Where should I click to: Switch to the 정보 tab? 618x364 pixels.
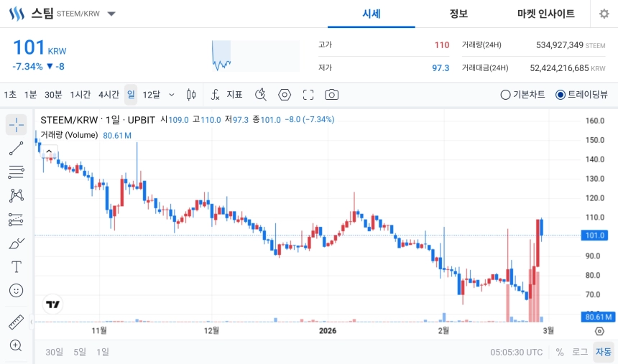458,14
